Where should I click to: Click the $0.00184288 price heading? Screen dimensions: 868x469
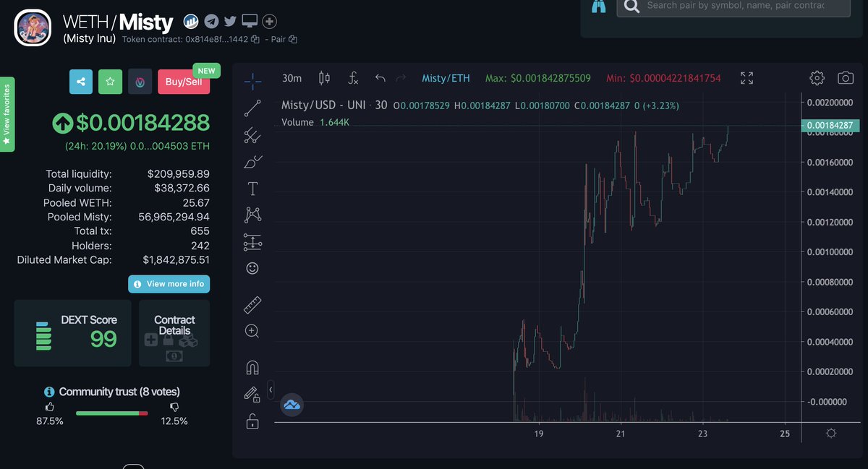pyautogui.click(x=142, y=123)
